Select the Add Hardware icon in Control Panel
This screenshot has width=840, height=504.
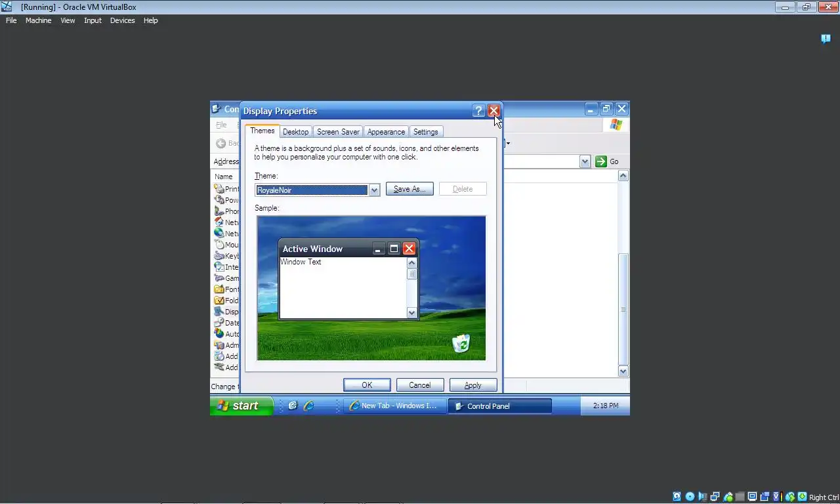[219, 367]
